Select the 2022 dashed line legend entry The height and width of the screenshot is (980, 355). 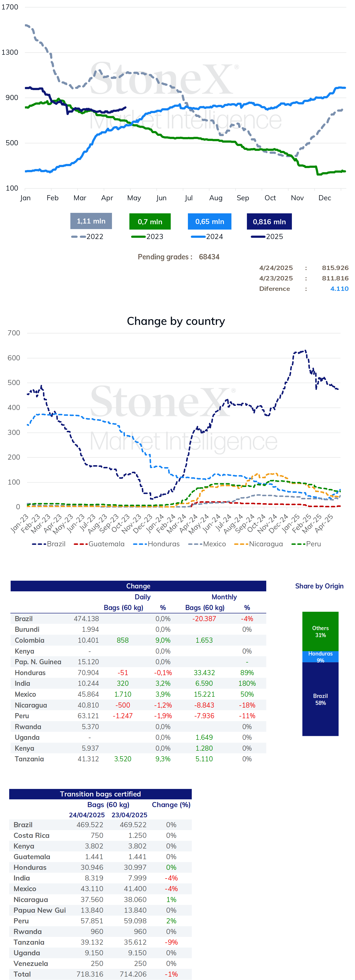pos(87,237)
